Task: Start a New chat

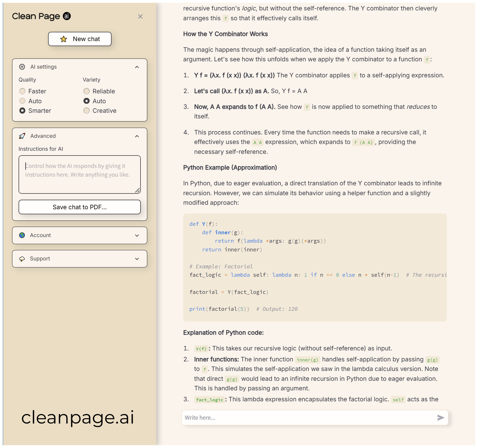Action: (x=80, y=39)
